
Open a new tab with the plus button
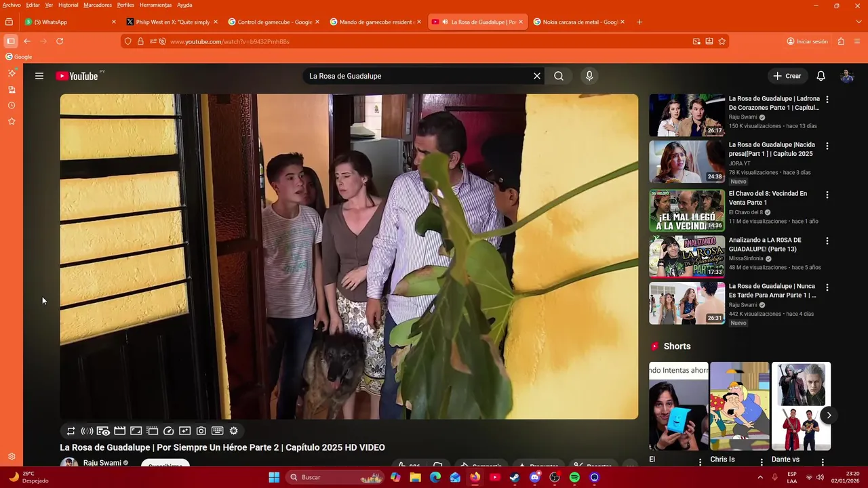tap(639, 22)
